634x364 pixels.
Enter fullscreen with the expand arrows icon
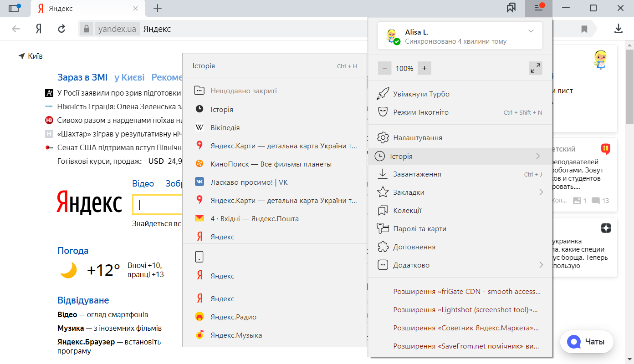point(536,68)
